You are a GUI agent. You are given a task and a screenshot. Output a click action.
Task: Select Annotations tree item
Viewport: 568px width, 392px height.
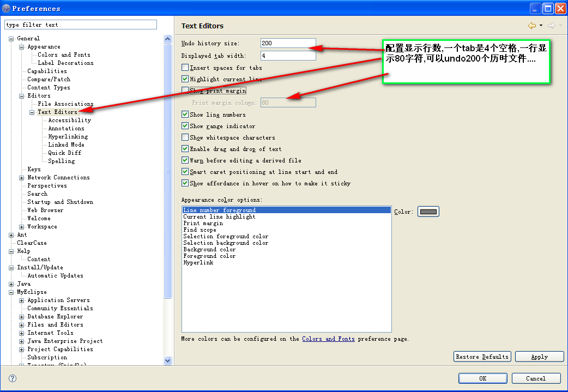tap(67, 128)
